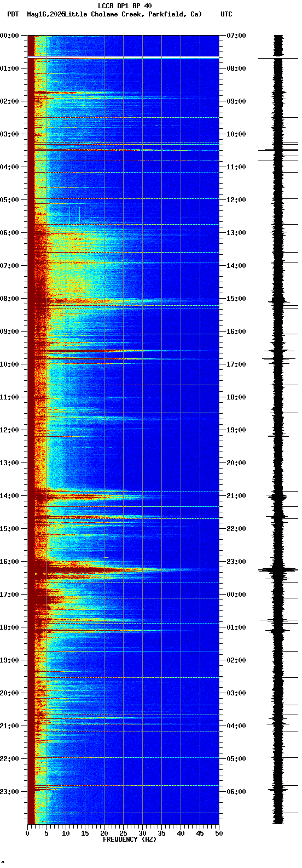Image resolution: width=302 pixels, height=868 pixels.
Task: Click '15:00' on the right UTC axis
Action: 236,299
